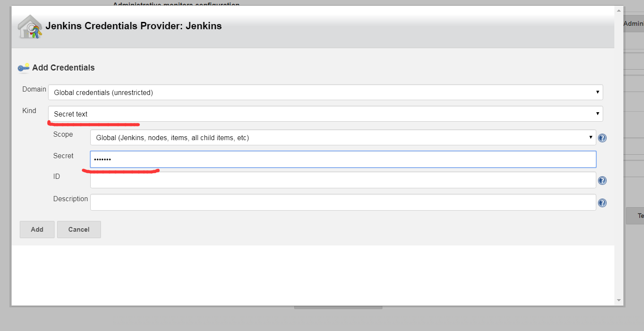Click into the ID input field
The height and width of the screenshot is (331, 644).
click(x=343, y=180)
